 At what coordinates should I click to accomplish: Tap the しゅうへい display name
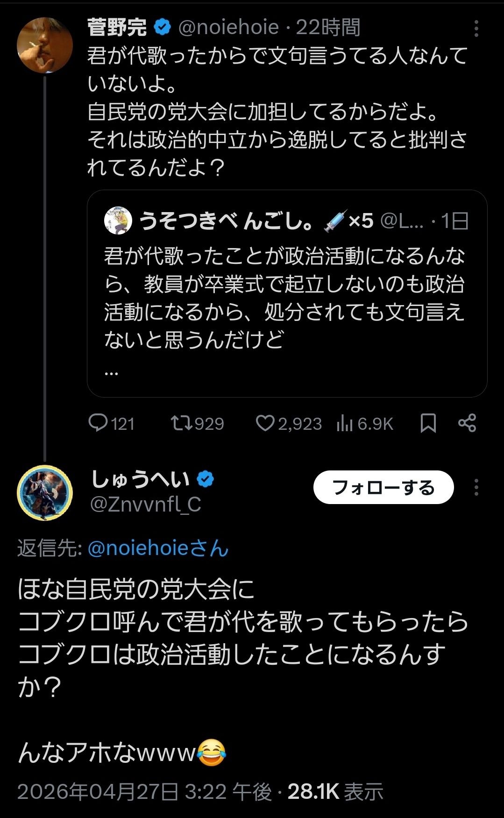140,479
